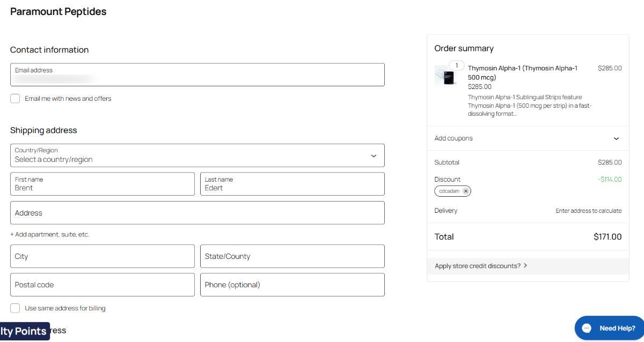Viewport: 644px width, 342px height.
Task: Expand the Add coupons chevron
Action: point(616,138)
